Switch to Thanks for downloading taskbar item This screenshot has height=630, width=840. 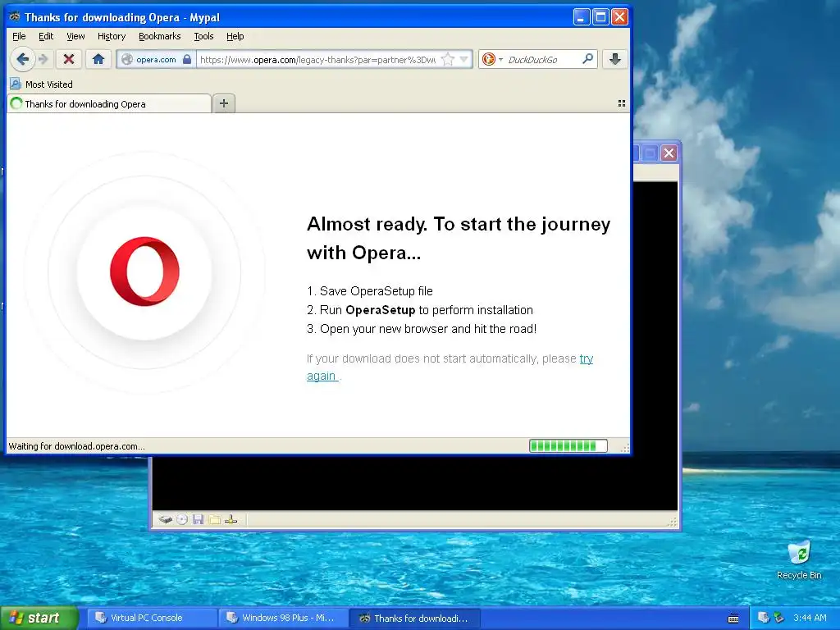tap(415, 619)
